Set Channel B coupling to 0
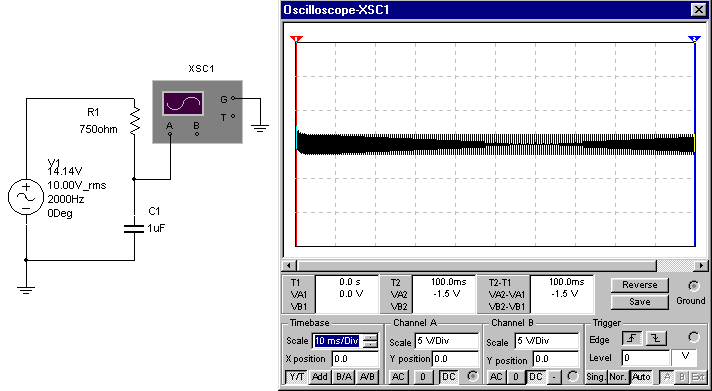This screenshot has width=712, height=391. tap(515, 376)
